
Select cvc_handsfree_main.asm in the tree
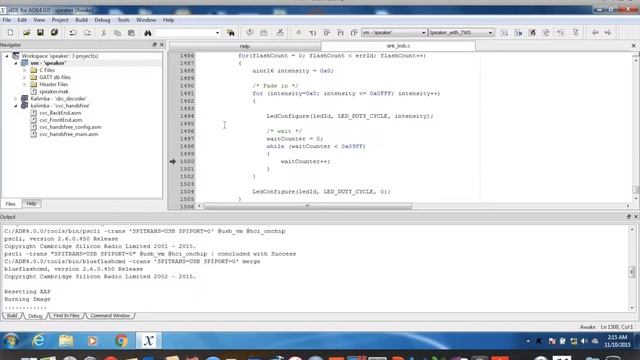tap(69, 134)
